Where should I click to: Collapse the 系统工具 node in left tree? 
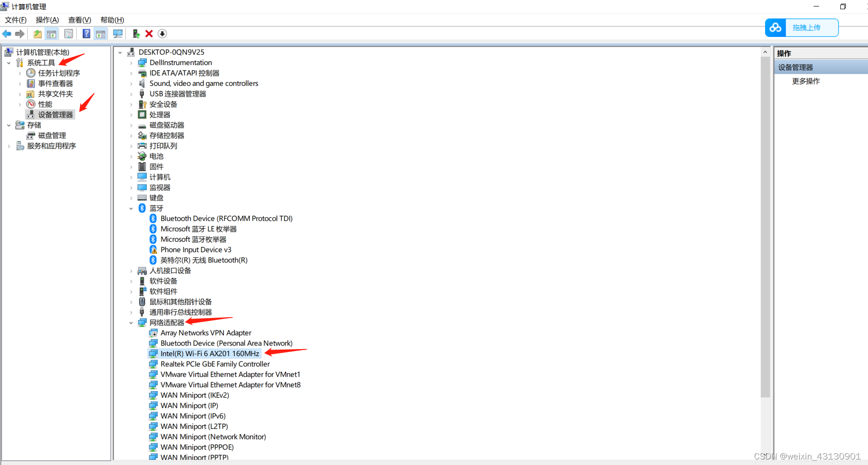(9, 63)
